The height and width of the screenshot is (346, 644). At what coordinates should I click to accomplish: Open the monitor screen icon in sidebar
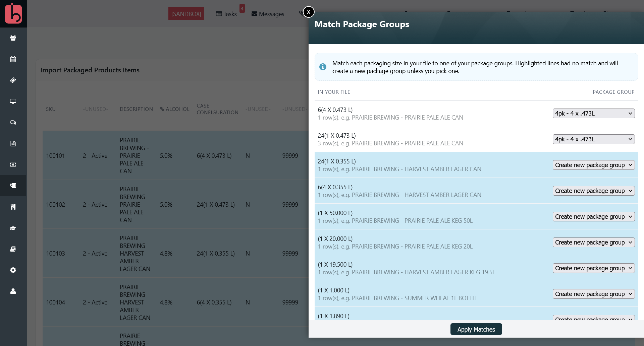pyautogui.click(x=13, y=101)
